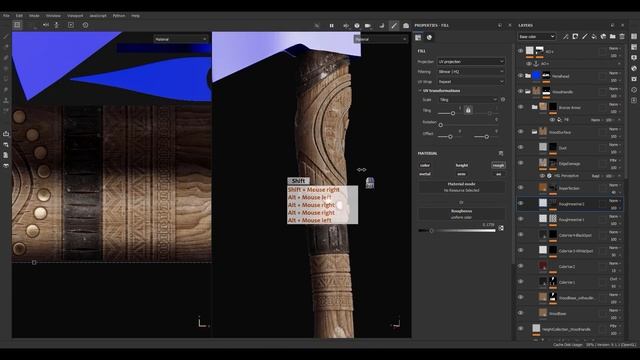Open the Base color channel dropdown in Layers
The height and width of the screenshot is (360, 640).
click(537, 36)
